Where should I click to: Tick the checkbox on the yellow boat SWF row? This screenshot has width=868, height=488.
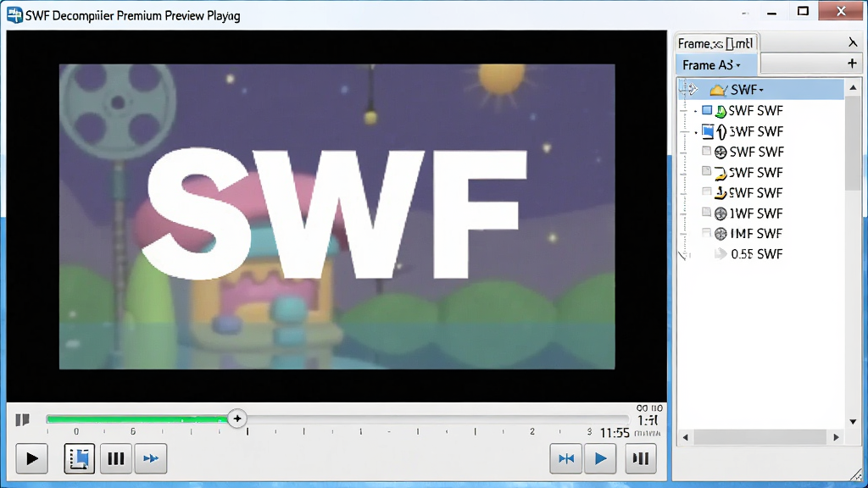pyautogui.click(x=706, y=191)
